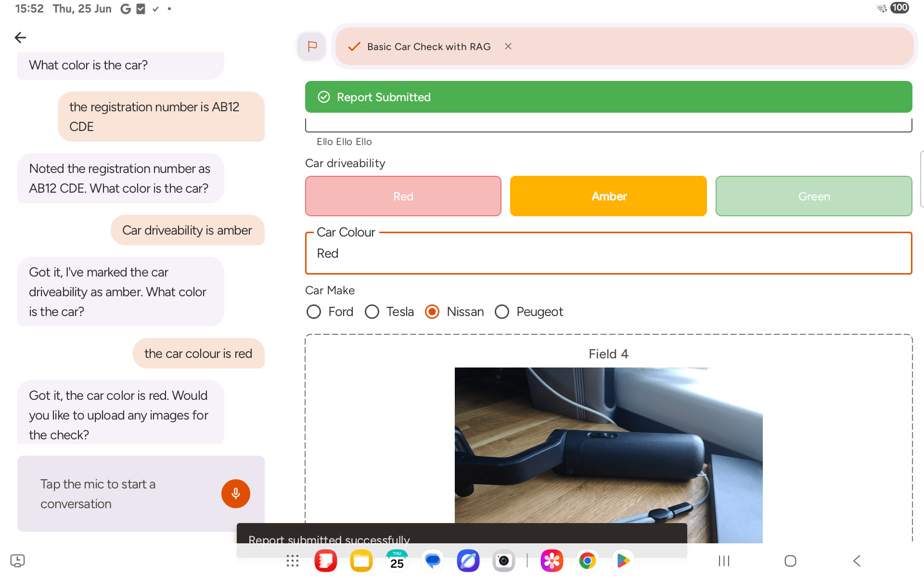Tap the orange tick beside Basic Car Check

click(x=354, y=47)
